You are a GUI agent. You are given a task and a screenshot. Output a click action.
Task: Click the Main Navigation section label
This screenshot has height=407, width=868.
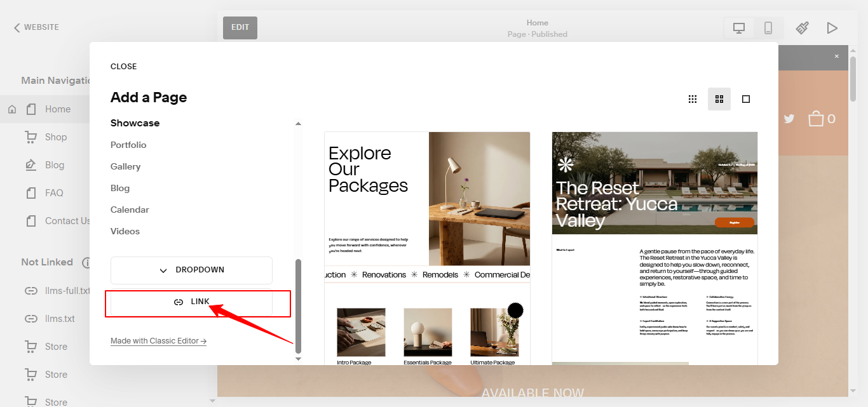coord(55,81)
